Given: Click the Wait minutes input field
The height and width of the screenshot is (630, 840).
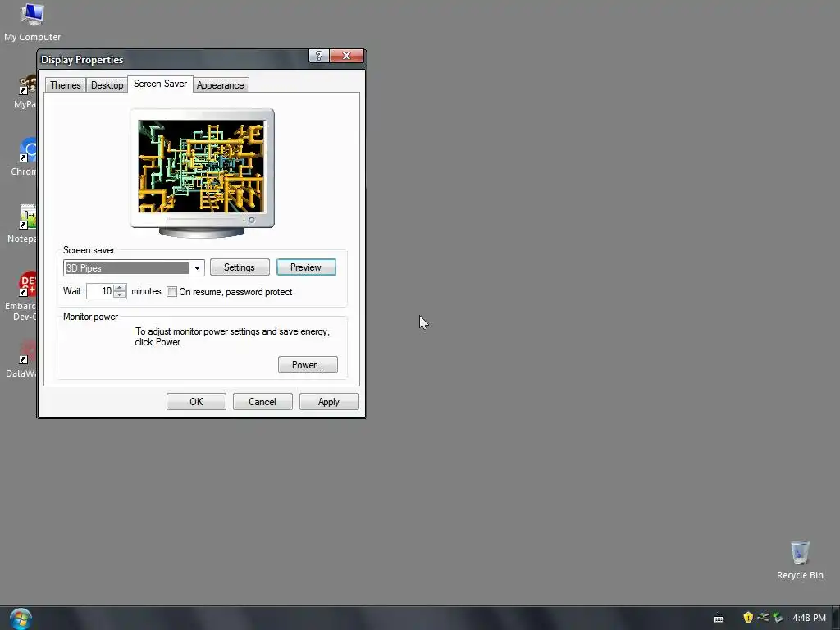Looking at the screenshot, I should click(100, 291).
